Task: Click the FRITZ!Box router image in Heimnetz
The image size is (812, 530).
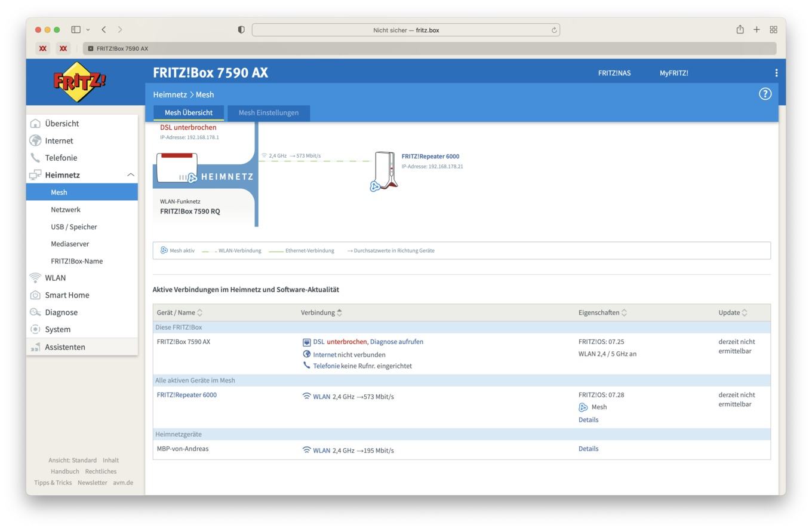Action: (x=177, y=167)
